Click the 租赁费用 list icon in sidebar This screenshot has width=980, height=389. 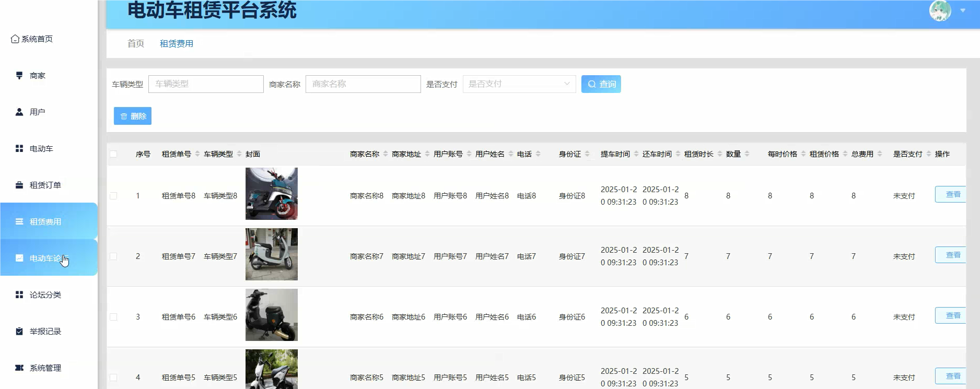pyautogui.click(x=19, y=222)
